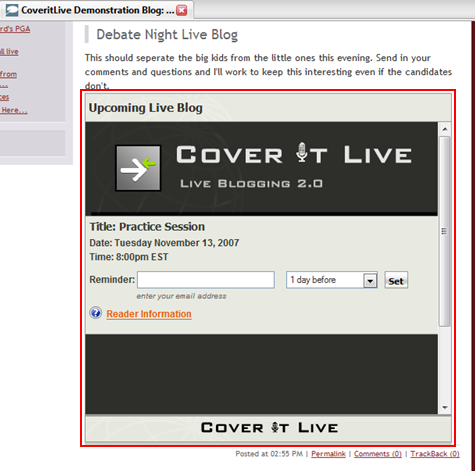Screen dimensions: 475x471
Task: Click the widget vertical scrollbar thumb
Action: (x=445, y=231)
